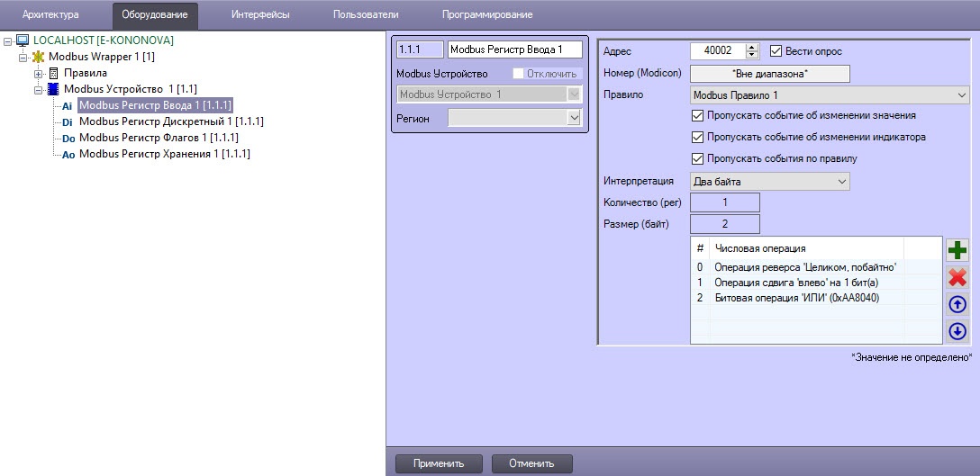
Task: Click the Ao Modbus Регистр Хранения 1 icon
Action: [68, 155]
